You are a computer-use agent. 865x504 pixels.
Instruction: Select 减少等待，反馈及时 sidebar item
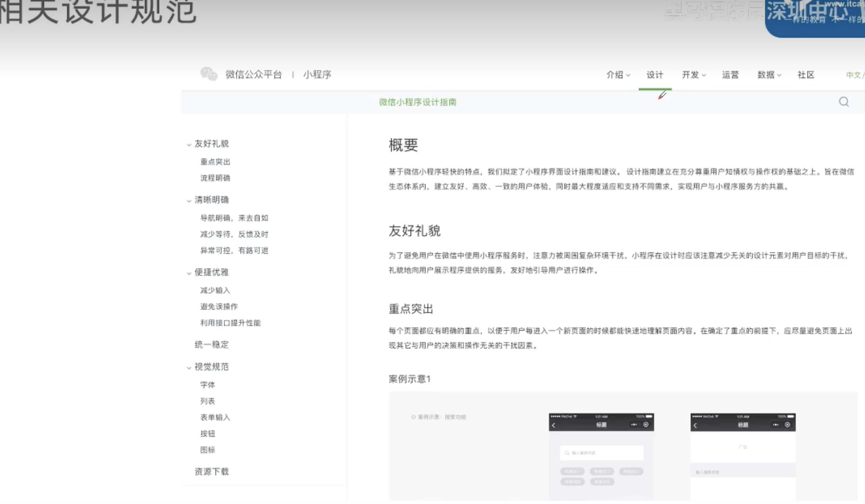point(234,234)
